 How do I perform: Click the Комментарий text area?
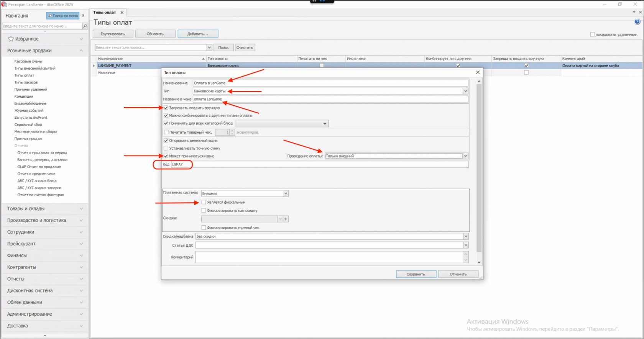(330, 257)
